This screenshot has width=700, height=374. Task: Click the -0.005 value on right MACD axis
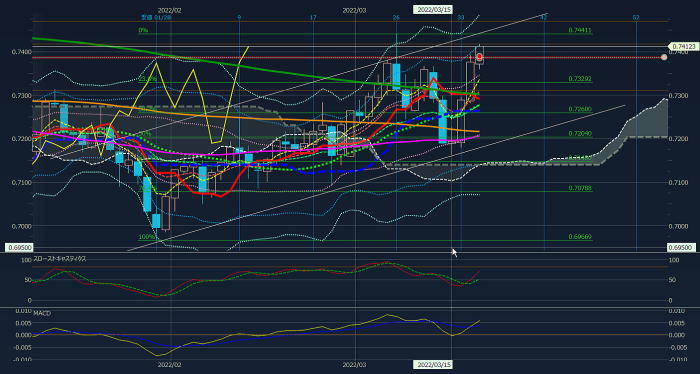click(679, 347)
